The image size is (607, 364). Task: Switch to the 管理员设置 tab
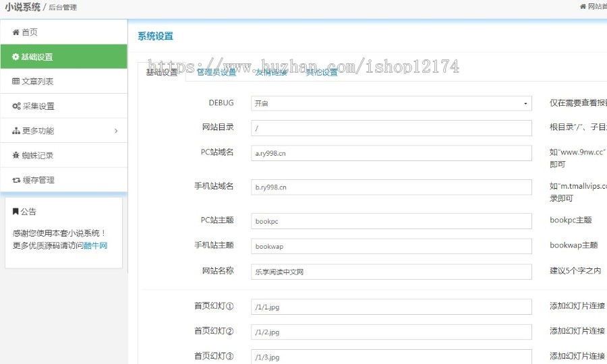(x=216, y=72)
